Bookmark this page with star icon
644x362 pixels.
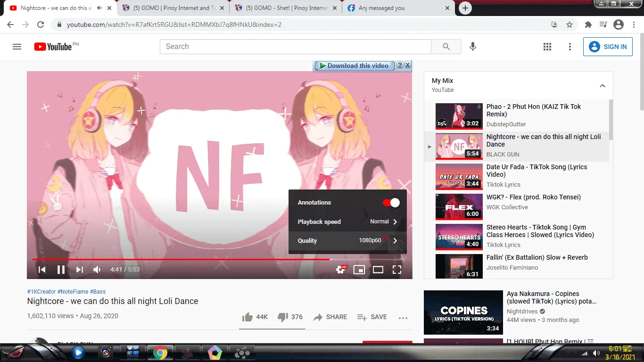(570, 25)
